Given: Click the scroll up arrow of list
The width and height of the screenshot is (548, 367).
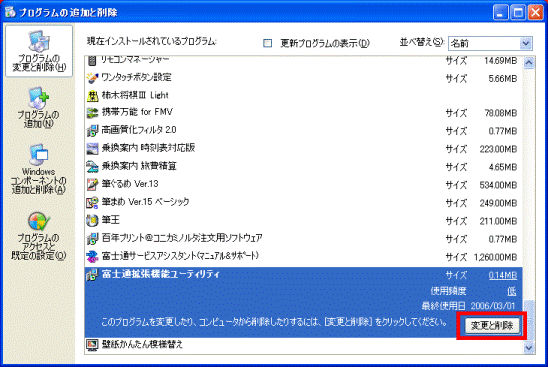Looking at the screenshot, I should pos(529,63).
